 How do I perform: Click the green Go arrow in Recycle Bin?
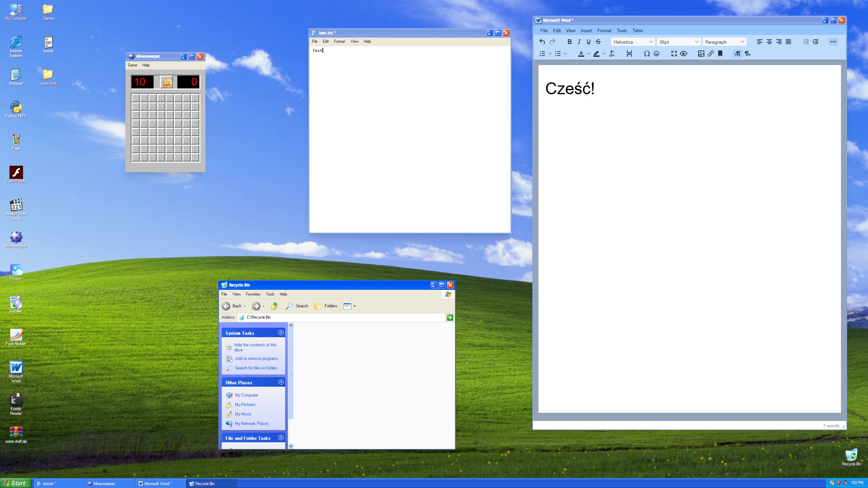pyautogui.click(x=450, y=318)
